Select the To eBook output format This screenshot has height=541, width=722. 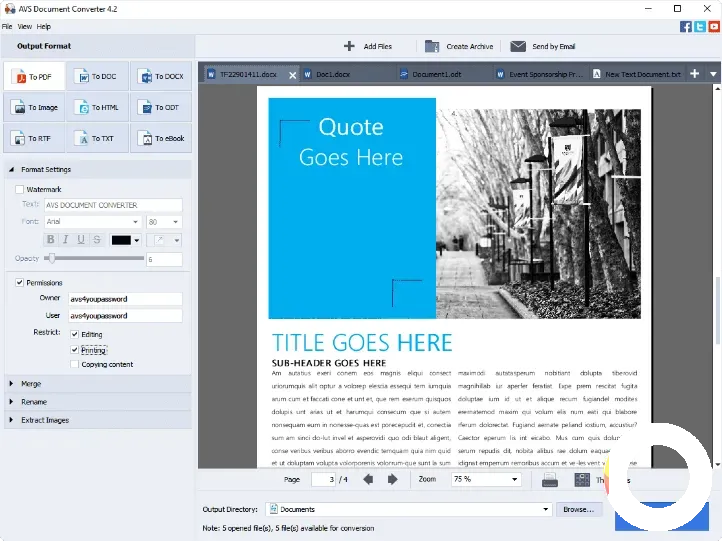[x=161, y=138]
